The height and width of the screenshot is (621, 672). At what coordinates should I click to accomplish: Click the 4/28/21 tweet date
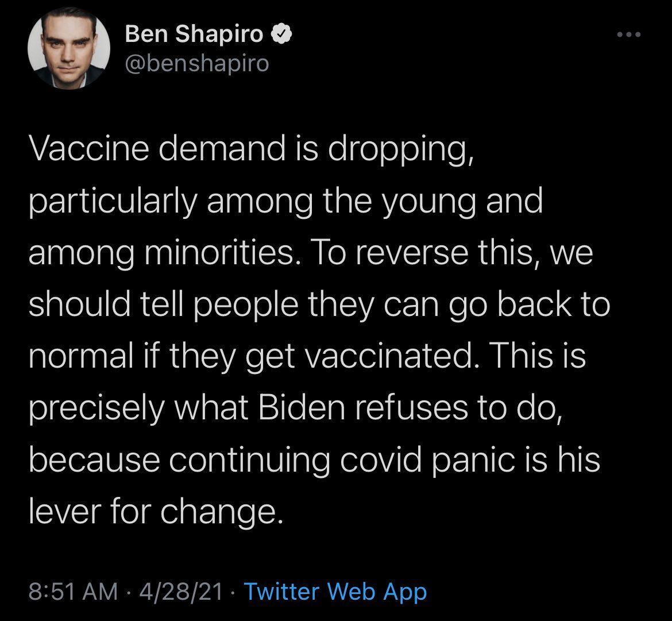(x=180, y=591)
